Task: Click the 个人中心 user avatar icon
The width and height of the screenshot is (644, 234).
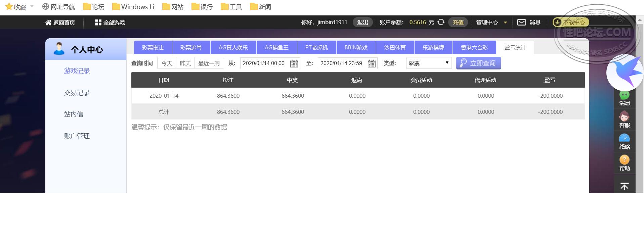Action: (x=59, y=49)
